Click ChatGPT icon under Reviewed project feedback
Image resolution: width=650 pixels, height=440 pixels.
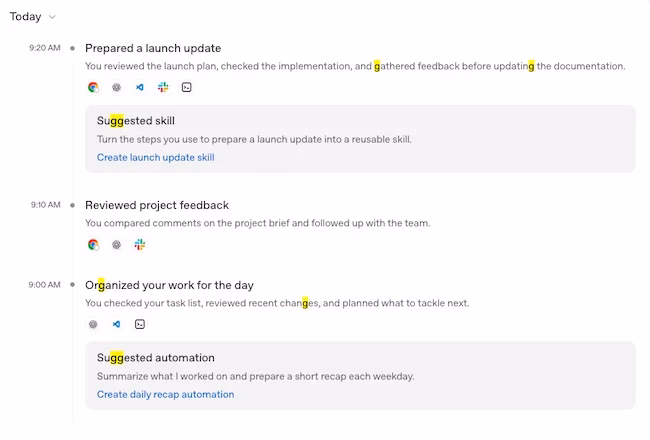[116, 245]
